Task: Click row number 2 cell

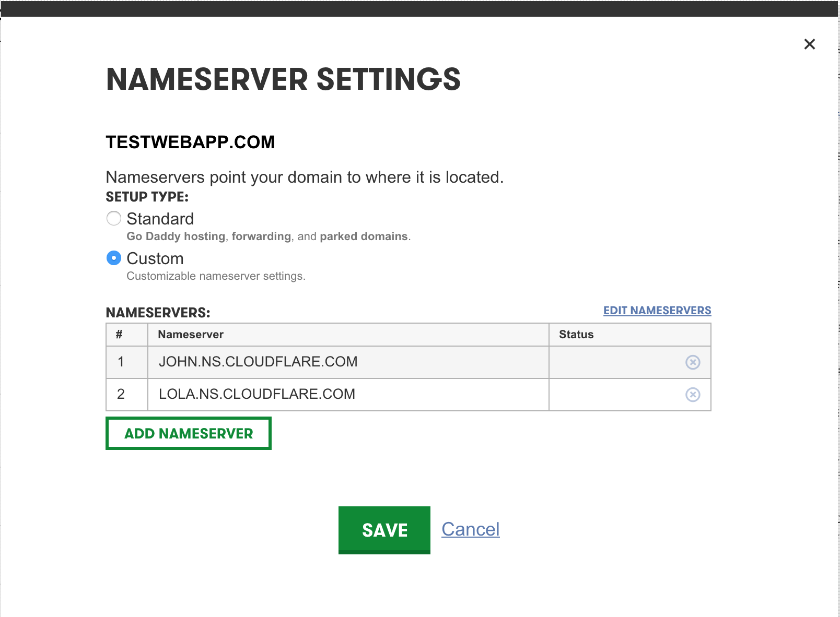Action: tap(121, 394)
